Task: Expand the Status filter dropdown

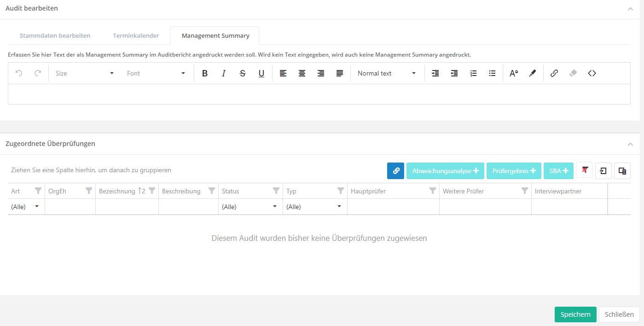Action: click(x=275, y=207)
